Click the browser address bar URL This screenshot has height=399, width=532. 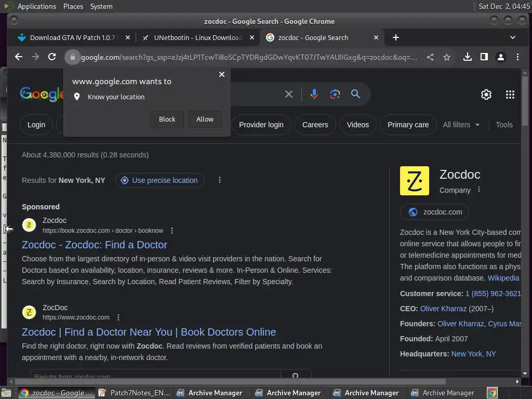(x=249, y=57)
